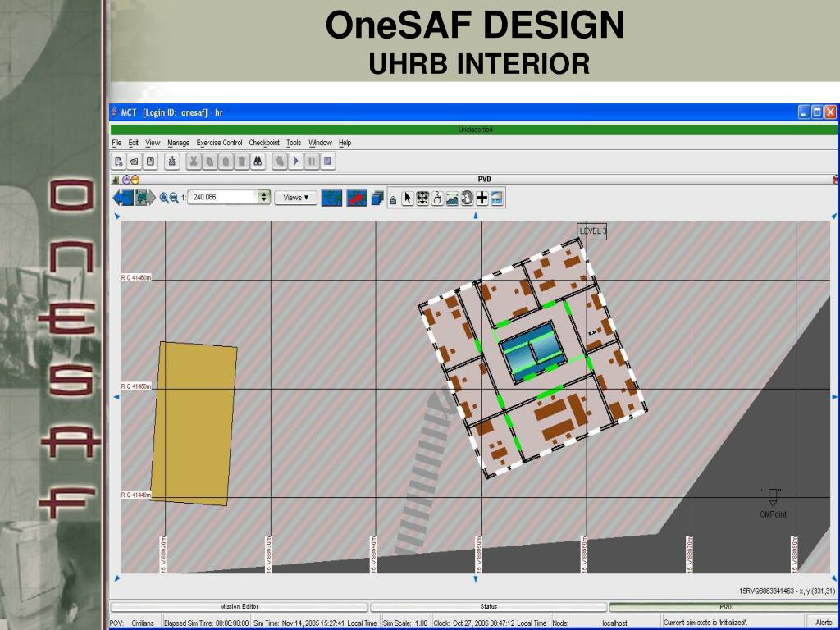Select the Paste toolbar icon

[x=226, y=161]
